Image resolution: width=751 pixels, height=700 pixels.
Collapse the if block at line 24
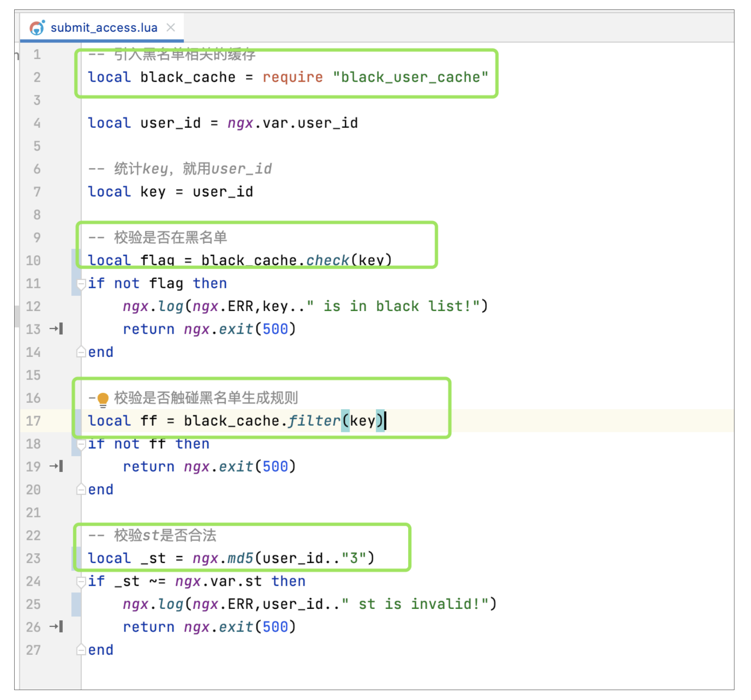click(x=81, y=582)
